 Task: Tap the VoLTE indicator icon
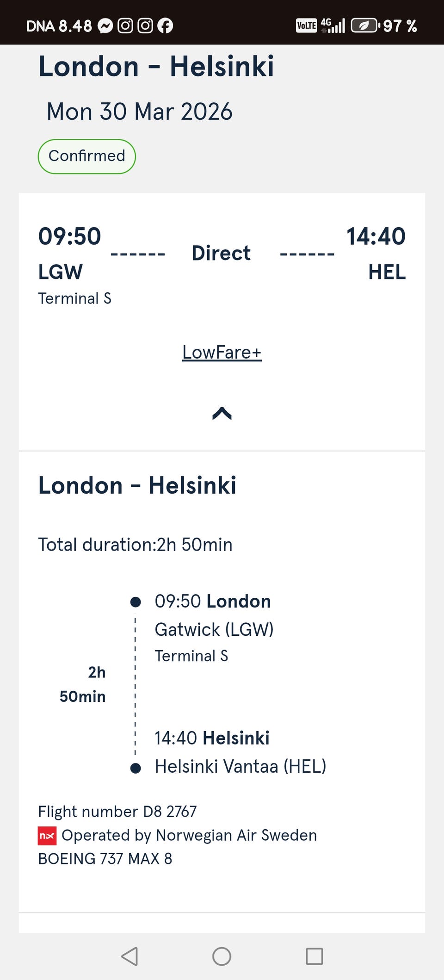[x=306, y=25]
